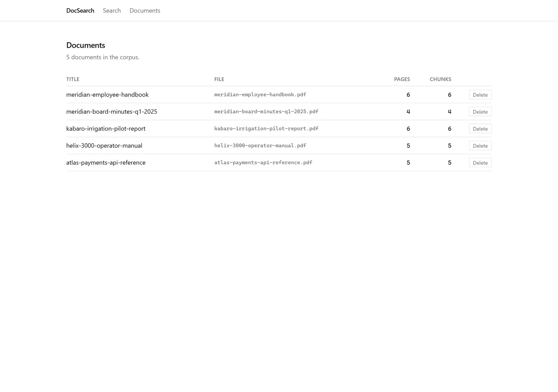Image resolution: width=558 pixels, height=392 pixels.
Task: Click pages value for kabaro-irrigation-pilot-report row
Action: point(408,129)
